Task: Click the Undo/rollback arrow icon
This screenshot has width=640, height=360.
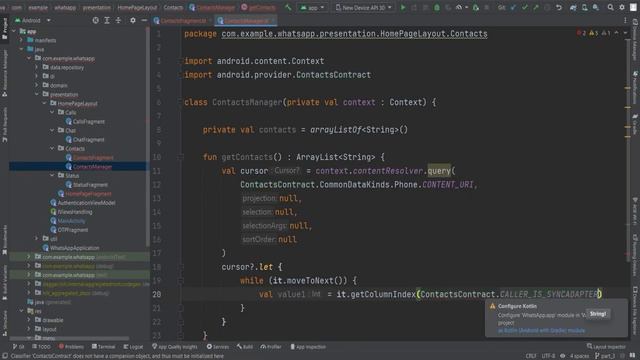Action: (559, 7)
